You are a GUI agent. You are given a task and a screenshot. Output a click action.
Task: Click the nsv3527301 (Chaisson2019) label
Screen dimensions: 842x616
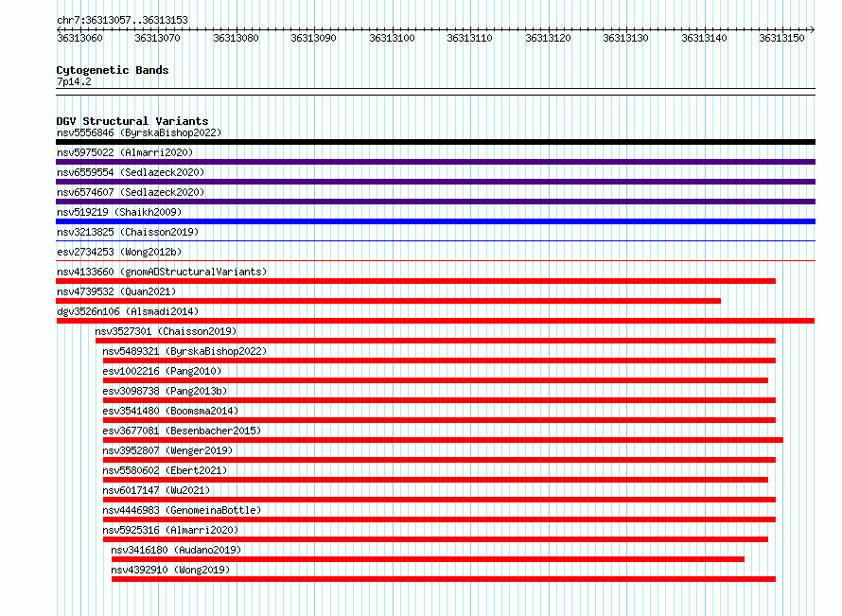[x=166, y=331]
